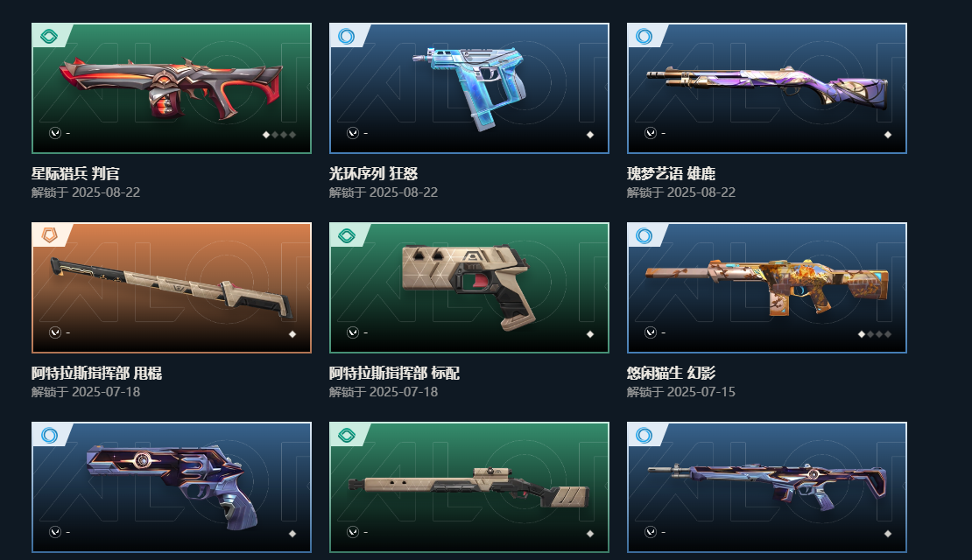This screenshot has width=972, height=560.
Task: Click the Valorant points icon on 光环序列 狂怒 card
Action: [x=353, y=133]
